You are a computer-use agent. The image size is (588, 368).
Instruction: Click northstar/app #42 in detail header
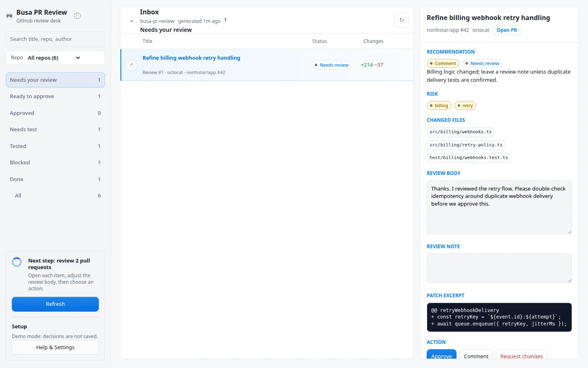(x=448, y=30)
